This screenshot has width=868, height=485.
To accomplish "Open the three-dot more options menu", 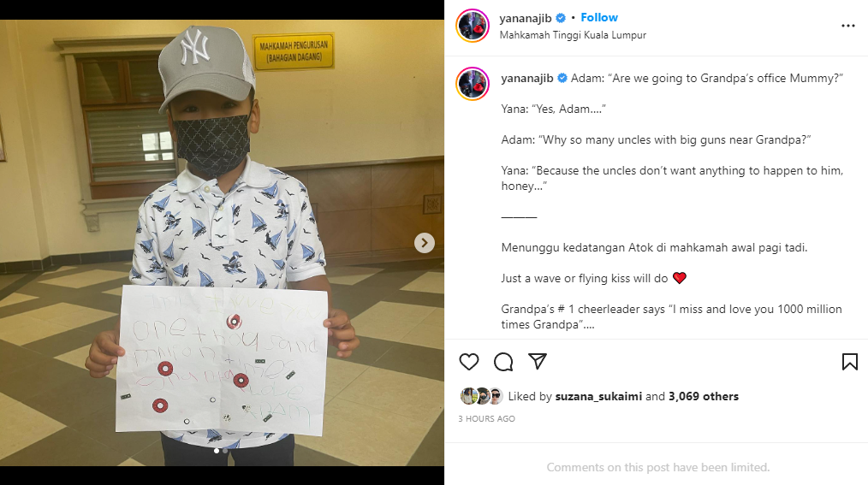I will coord(848,26).
